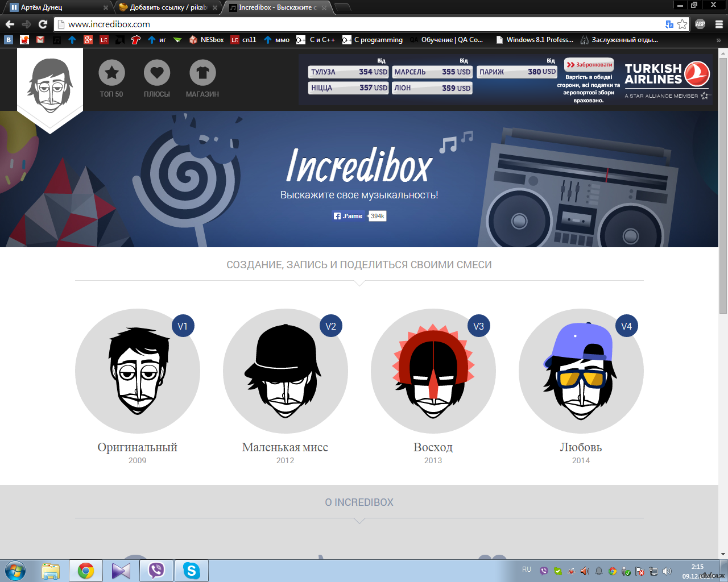This screenshot has height=582, width=728.
Task: Open the Обучение QA bookmark
Action: point(446,40)
